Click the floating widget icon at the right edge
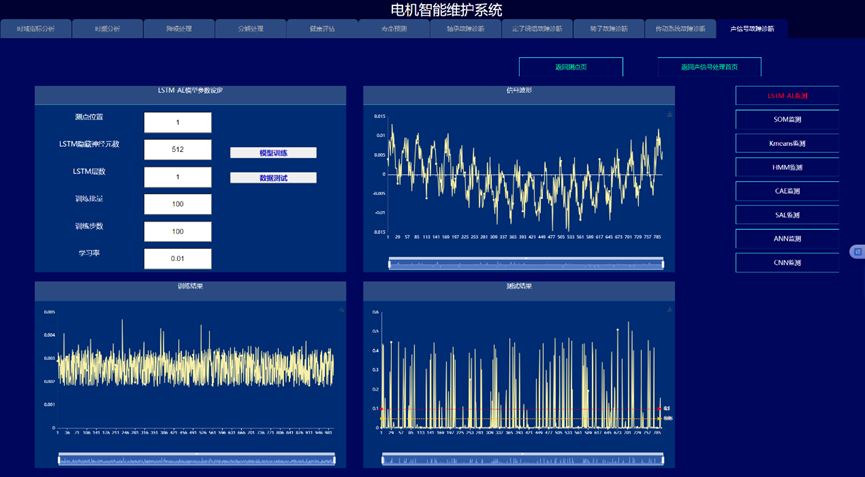865x477 pixels. point(857,252)
